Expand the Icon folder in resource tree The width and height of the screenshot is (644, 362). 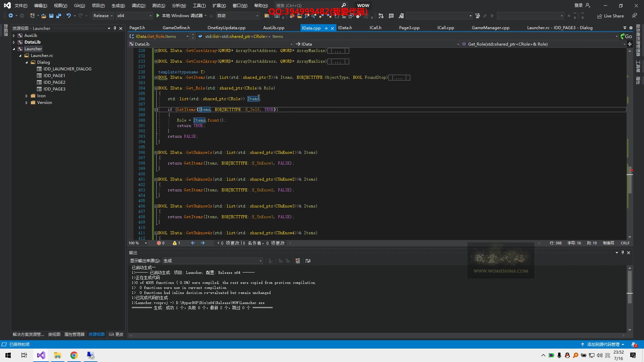(x=26, y=96)
